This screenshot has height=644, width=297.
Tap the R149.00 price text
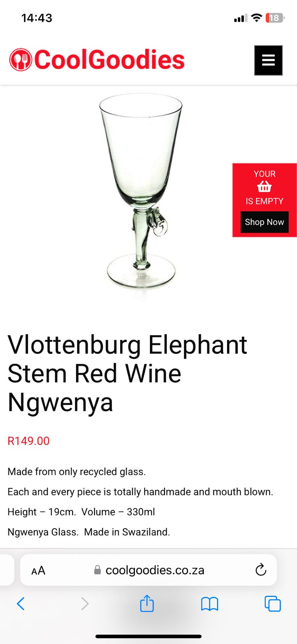29,441
